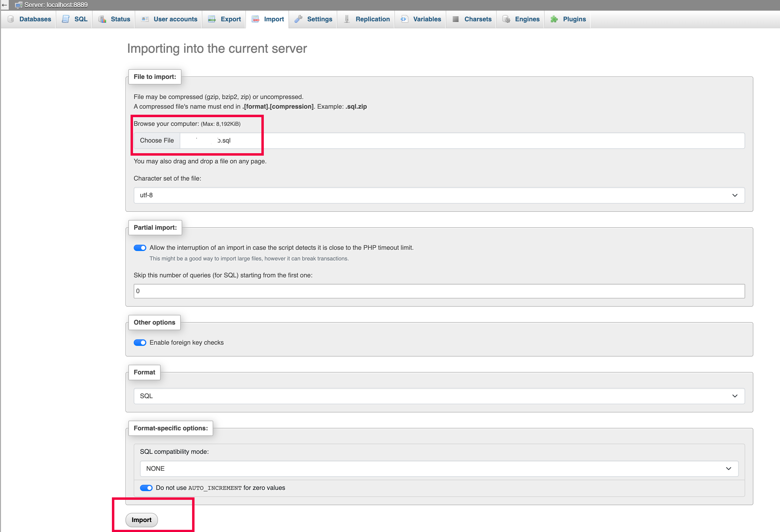Click the Databases tab icon
The image size is (780, 532).
pyautogui.click(x=11, y=19)
